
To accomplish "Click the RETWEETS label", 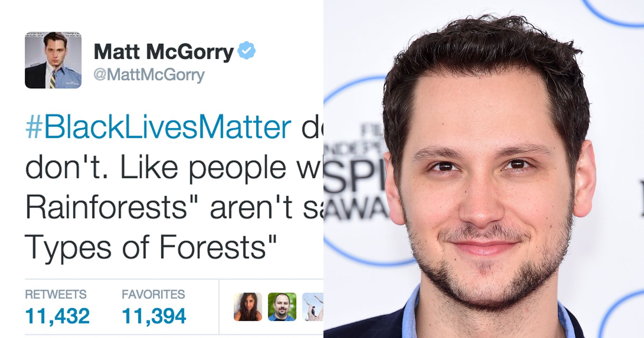I will [55, 294].
